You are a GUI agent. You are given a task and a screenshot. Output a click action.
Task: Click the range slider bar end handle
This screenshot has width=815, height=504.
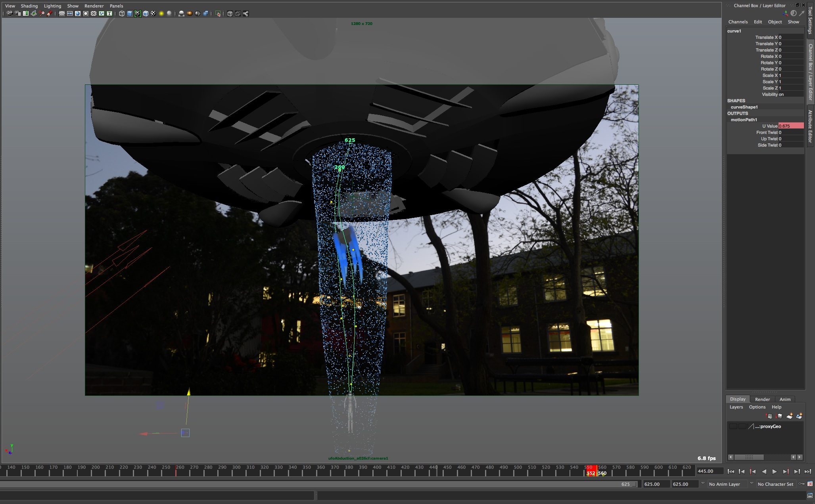pos(635,484)
